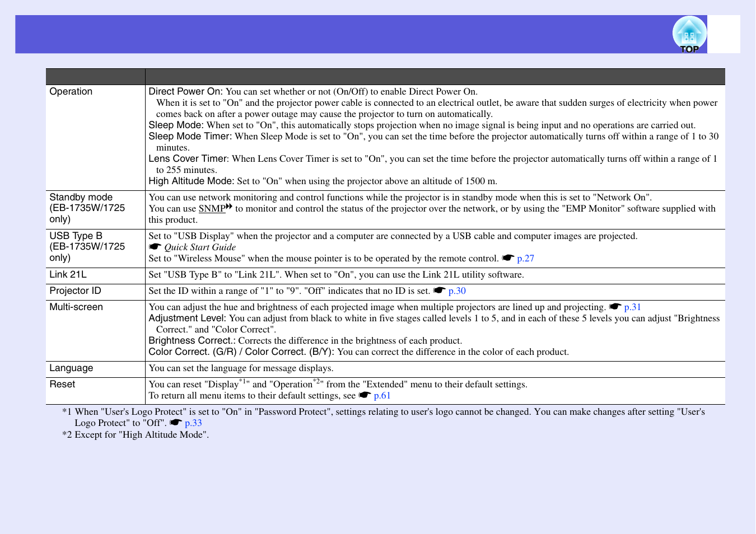Click the pointing-hand icon before p.27
The height and width of the screenshot is (534, 756).
pyautogui.click(x=508, y=258)
